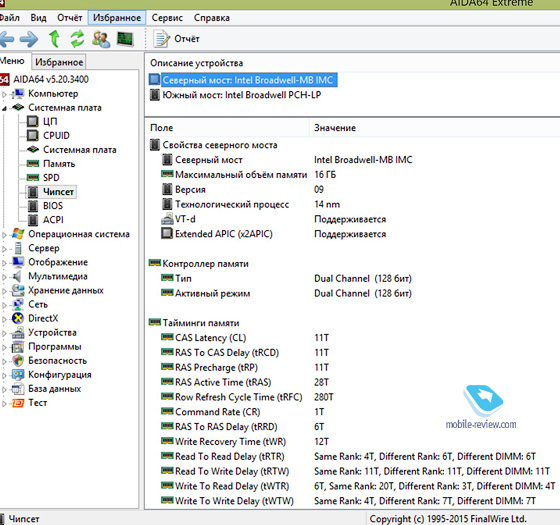Expand the Компьютер tree node

4,94
